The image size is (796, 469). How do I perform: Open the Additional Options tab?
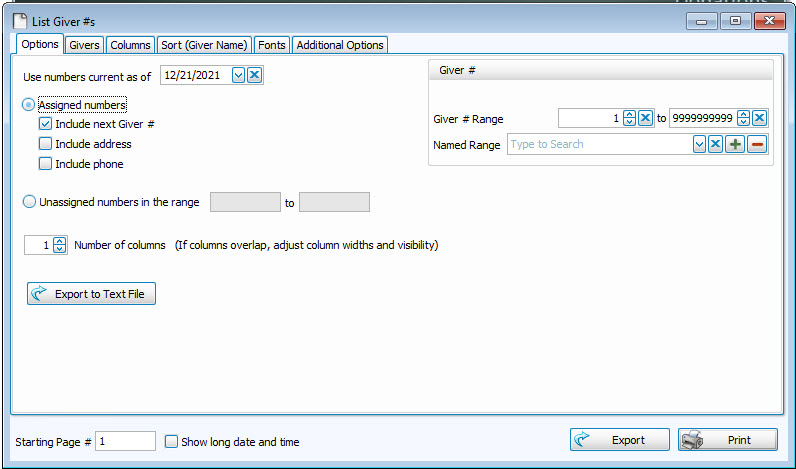[x=340, y=45]
